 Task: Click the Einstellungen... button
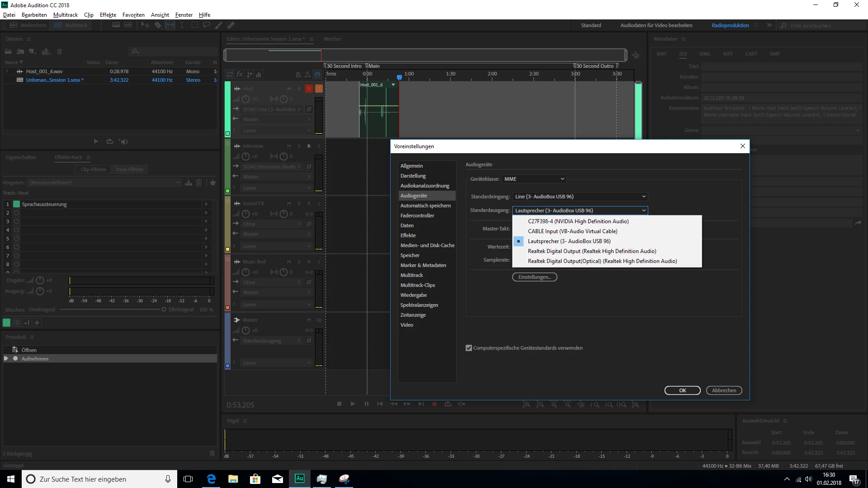tap(534, 277)
